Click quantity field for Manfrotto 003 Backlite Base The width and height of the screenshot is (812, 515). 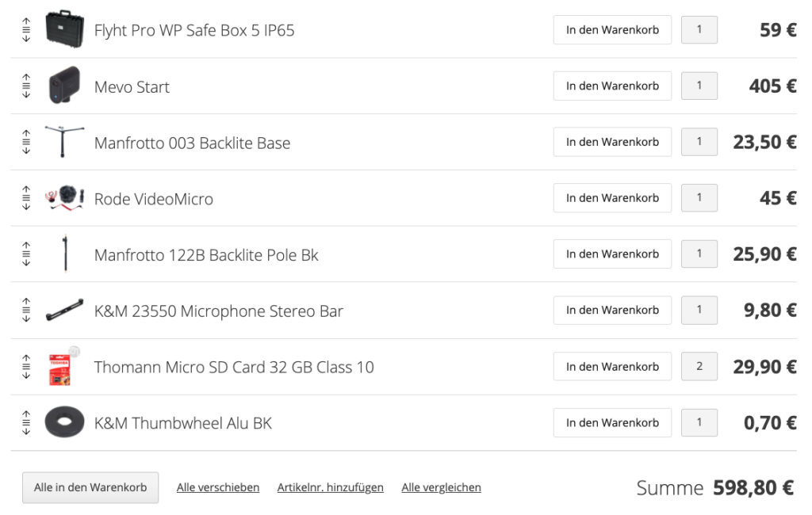pyautogui.click(x=699, y=142)
